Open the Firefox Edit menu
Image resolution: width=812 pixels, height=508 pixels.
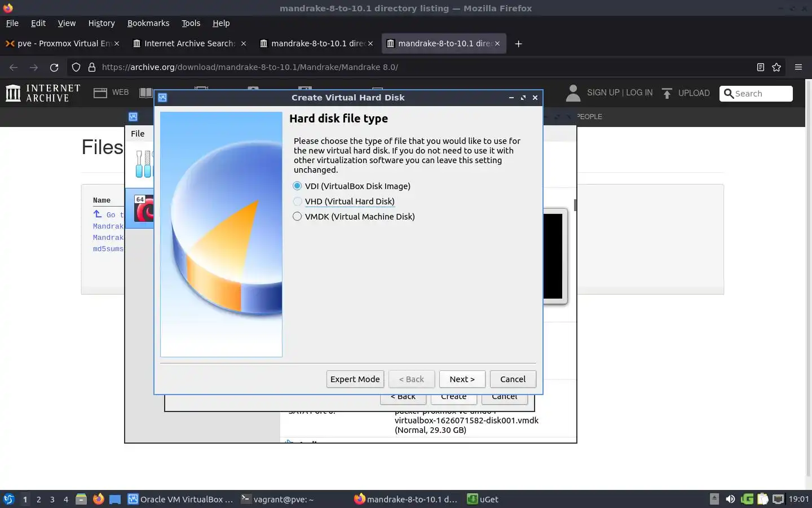(38, 23)
